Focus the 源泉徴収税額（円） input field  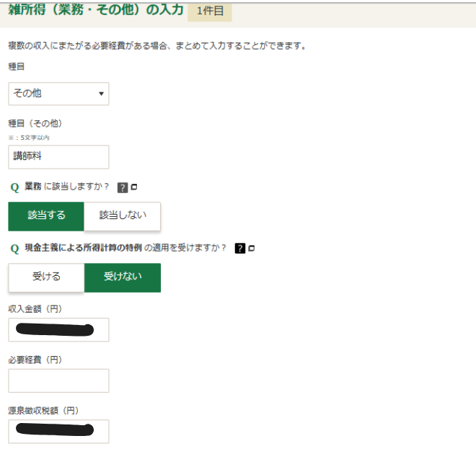58,431
